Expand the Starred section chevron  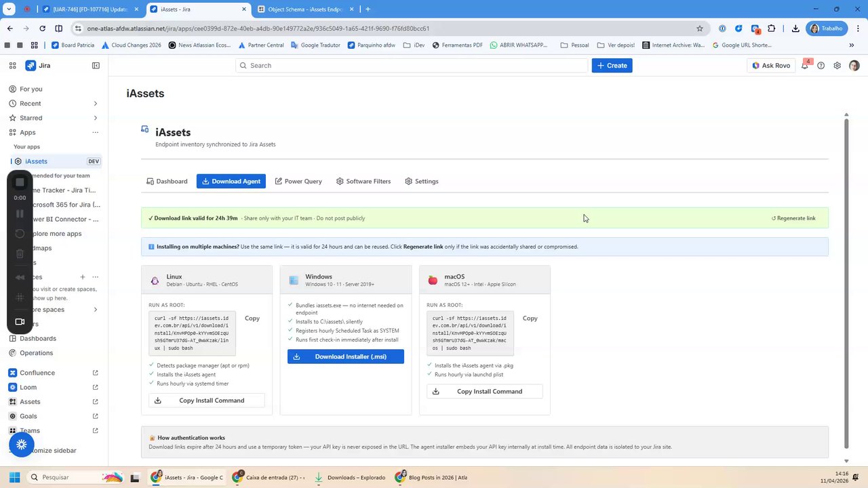pos(95,118)
